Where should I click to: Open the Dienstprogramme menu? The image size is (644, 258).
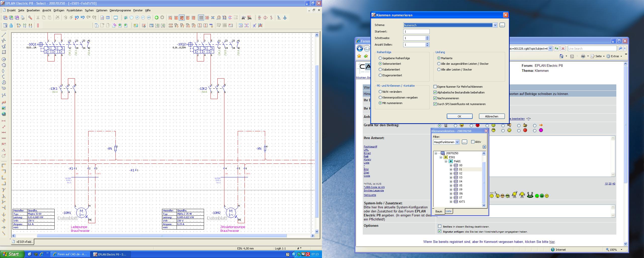tap(120, 10)
